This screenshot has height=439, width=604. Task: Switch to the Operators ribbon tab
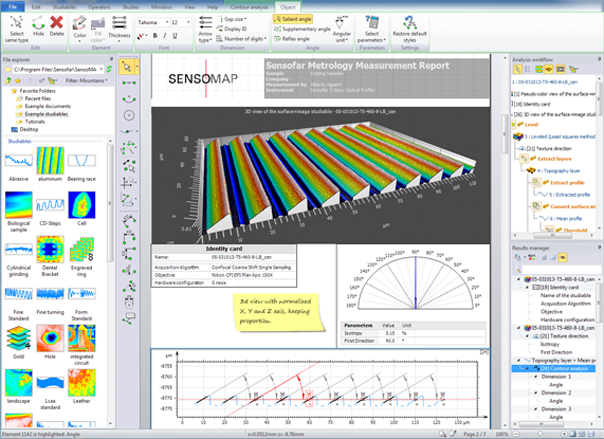(x=99, y=7)
